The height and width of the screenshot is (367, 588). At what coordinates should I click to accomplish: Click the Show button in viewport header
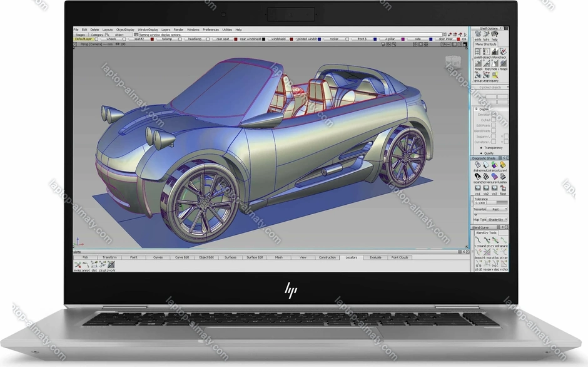(446, 44)
